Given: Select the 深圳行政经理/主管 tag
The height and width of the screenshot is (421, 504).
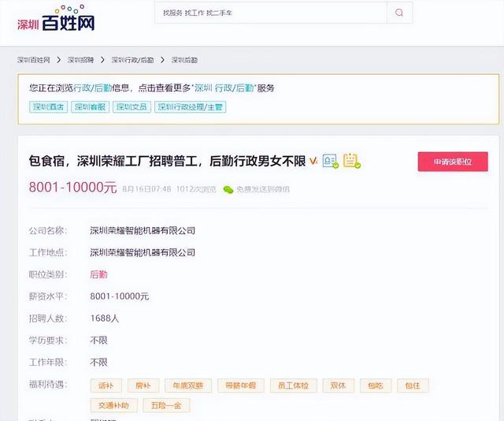Looking at the screenshot, I should click(191, 107).
